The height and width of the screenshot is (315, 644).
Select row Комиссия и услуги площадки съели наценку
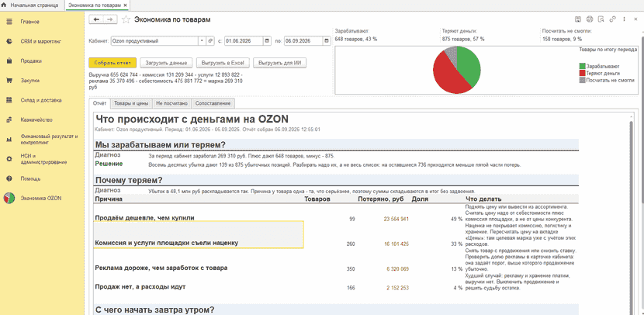(166, 243)
